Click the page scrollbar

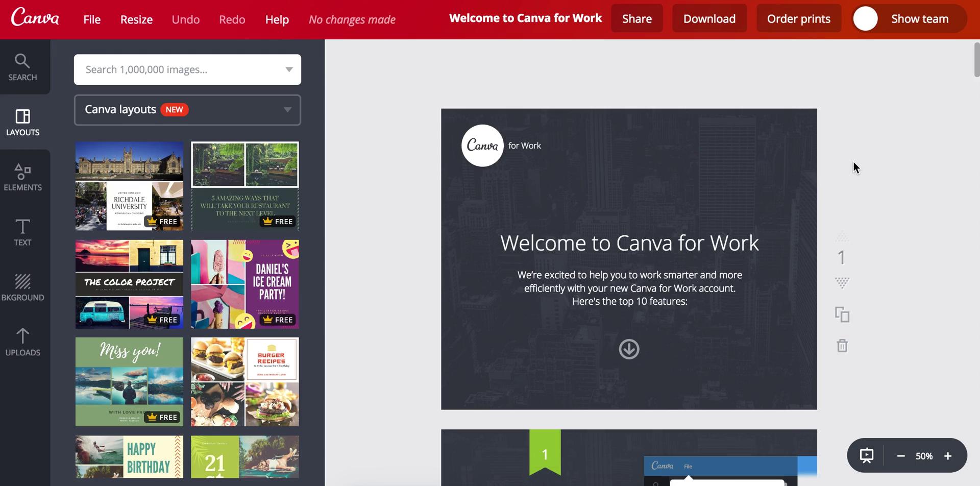click(977, 60)
